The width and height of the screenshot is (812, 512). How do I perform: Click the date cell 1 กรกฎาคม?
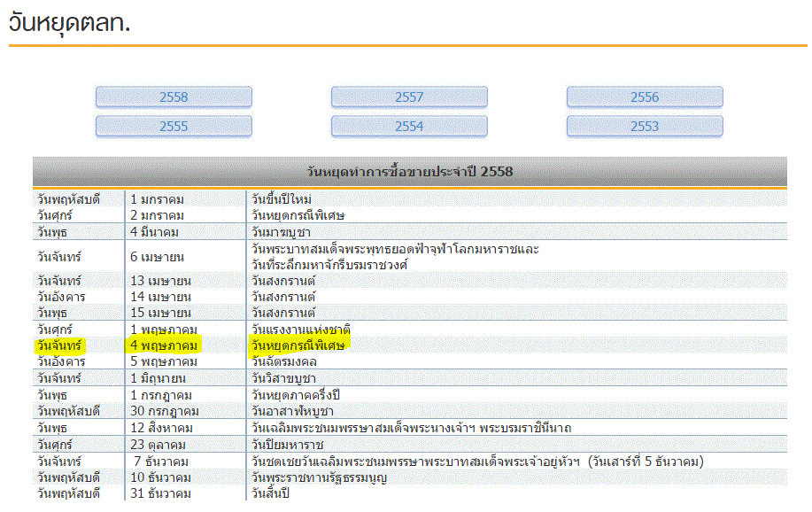[161, 395]
